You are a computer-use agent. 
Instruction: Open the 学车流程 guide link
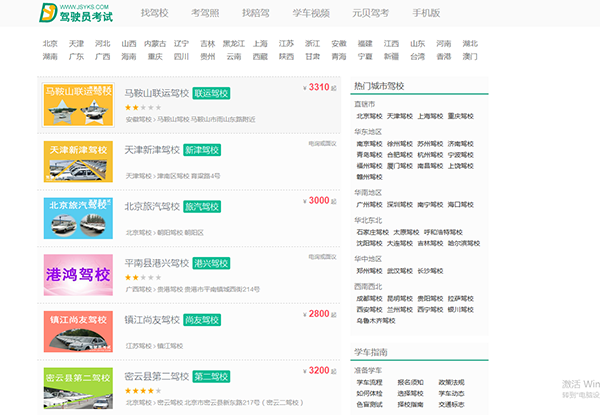click(369, 382)
